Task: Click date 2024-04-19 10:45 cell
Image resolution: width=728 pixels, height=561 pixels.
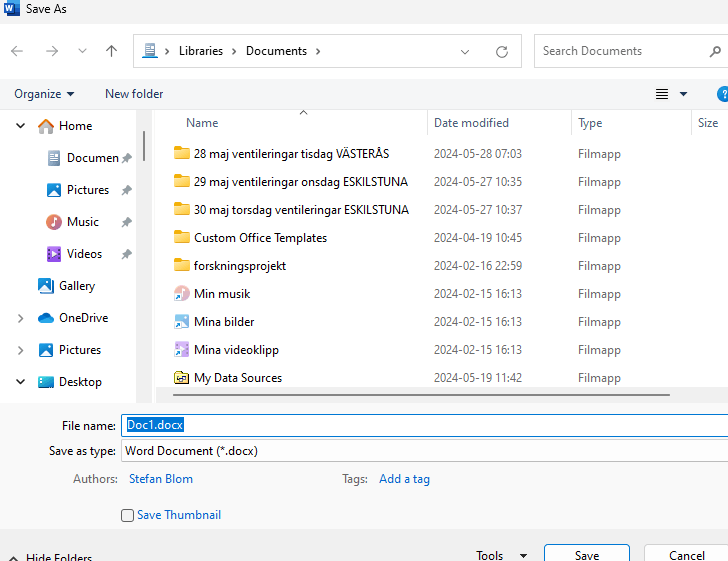Action: coord(478,238)
